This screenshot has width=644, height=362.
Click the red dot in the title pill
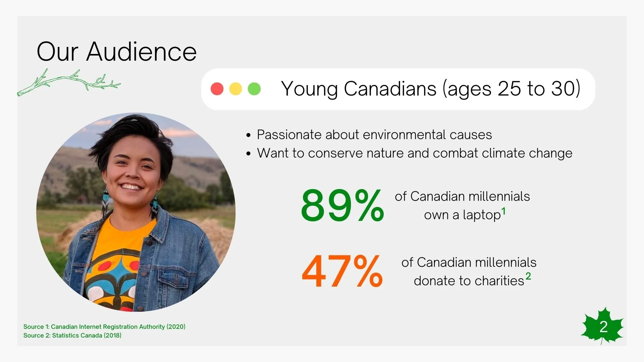point(217,89)
